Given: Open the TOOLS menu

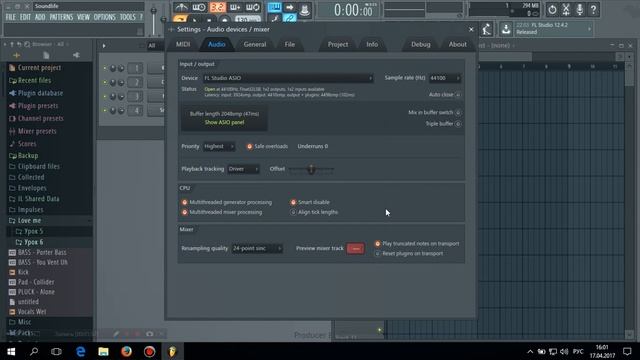Looking at the screenshot, I should click(127, 17).
